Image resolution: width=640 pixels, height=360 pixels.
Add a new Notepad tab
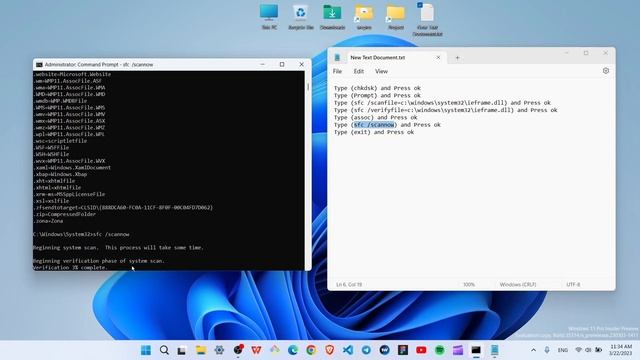coord(457,58)
